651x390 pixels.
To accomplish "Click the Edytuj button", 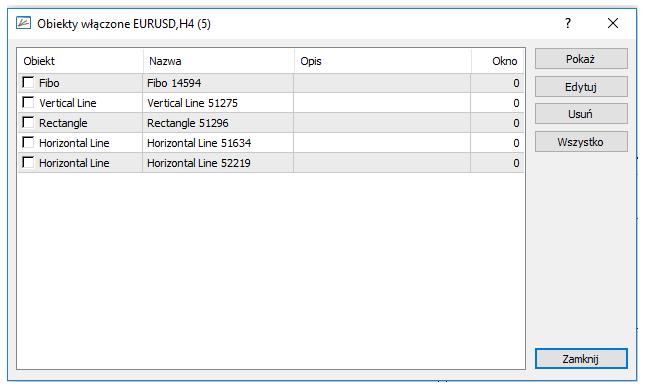I will (581, 87).
